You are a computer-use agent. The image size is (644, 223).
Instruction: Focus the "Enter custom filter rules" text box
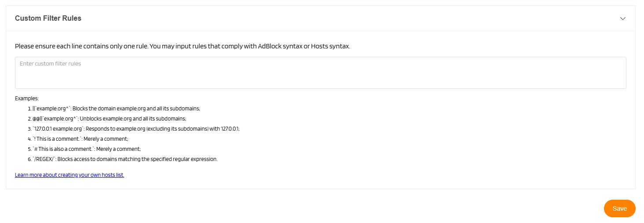click(x=320, y=73)
